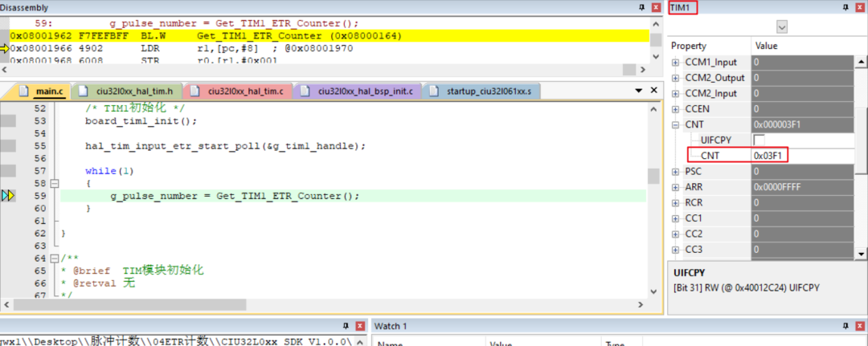The width and height of the screenshot is (868, 346).
Task: Click the code editor horizontal scrollbar thumb
Action: point(129,304)
